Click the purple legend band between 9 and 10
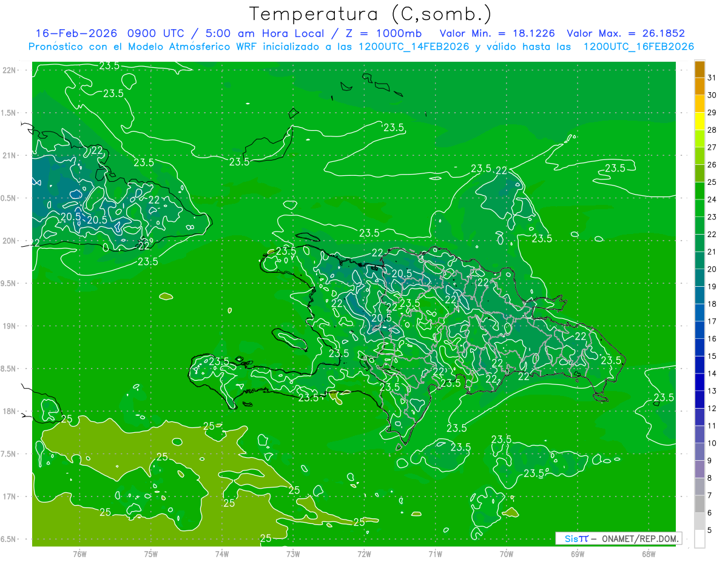Image resolution: width=728 pixels, height=562 pixels. tap(699, 452)
